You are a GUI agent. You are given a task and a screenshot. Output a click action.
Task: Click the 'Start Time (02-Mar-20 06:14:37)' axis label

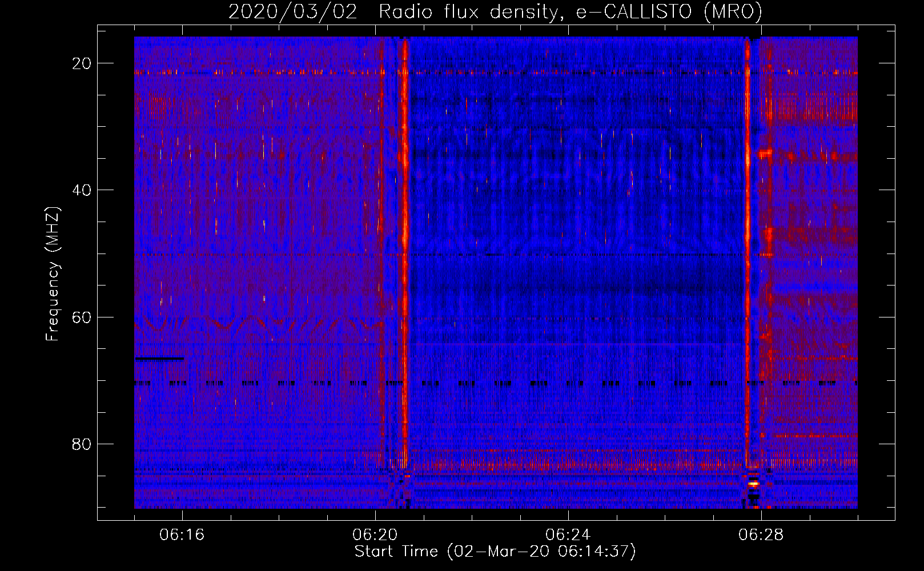pos(495,552)
